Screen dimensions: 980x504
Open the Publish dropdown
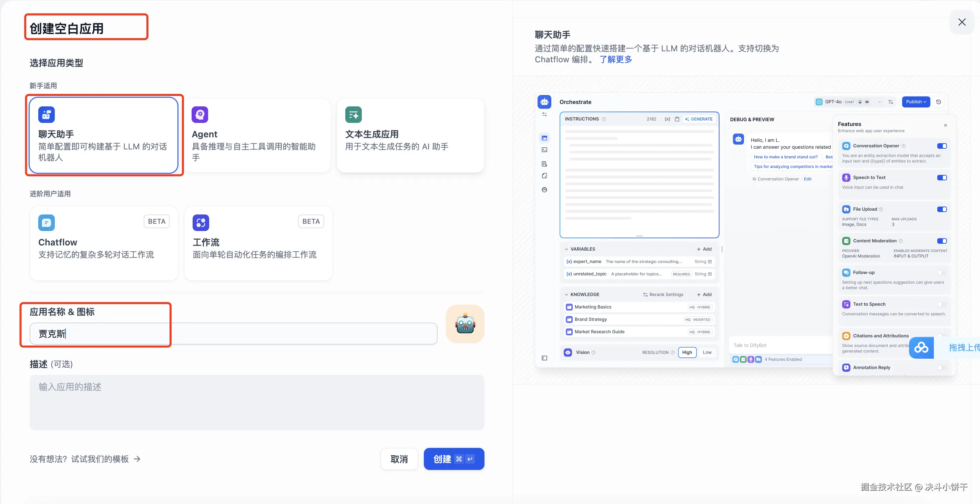point(916,102)
